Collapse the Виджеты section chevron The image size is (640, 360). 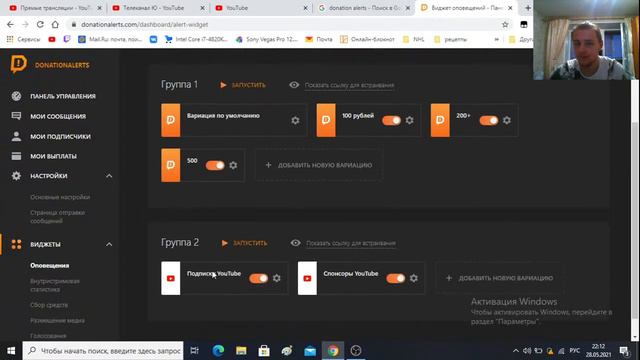pos(109,244)
